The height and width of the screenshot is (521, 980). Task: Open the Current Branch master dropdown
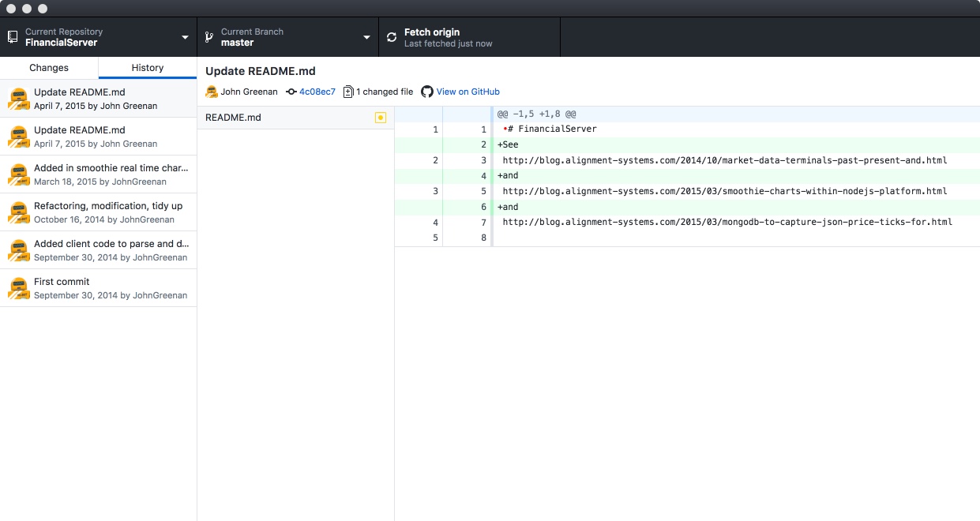[x=287, y=37]
